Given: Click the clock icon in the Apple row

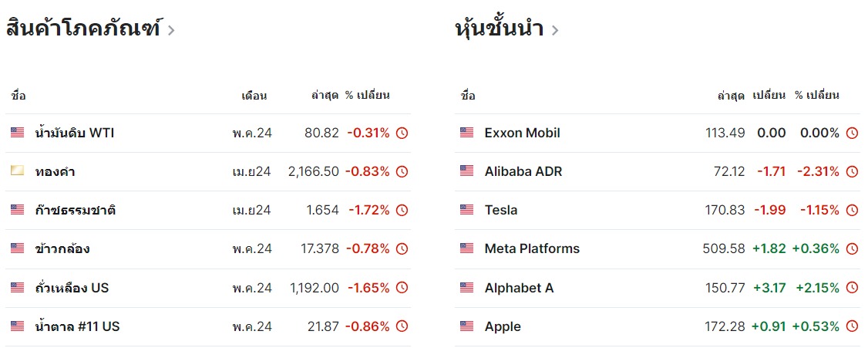Looking at the screenshot, I should [852, 326].
